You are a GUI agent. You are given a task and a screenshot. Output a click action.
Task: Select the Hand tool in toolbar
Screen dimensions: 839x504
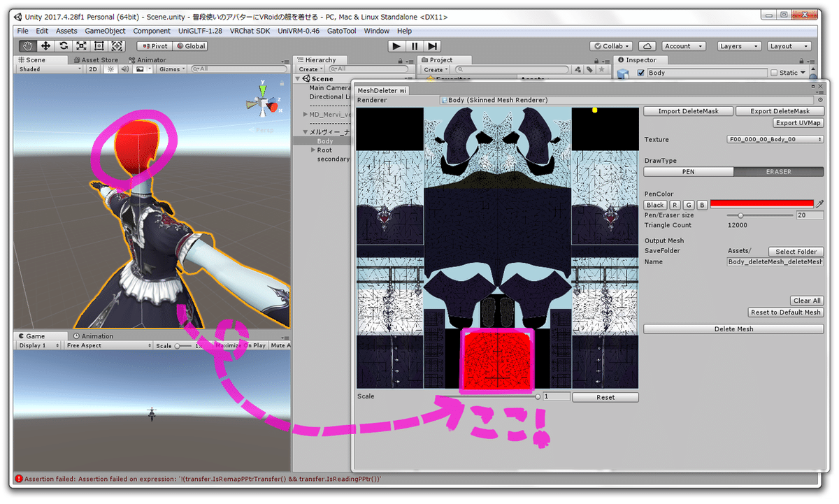coord(28,46)
